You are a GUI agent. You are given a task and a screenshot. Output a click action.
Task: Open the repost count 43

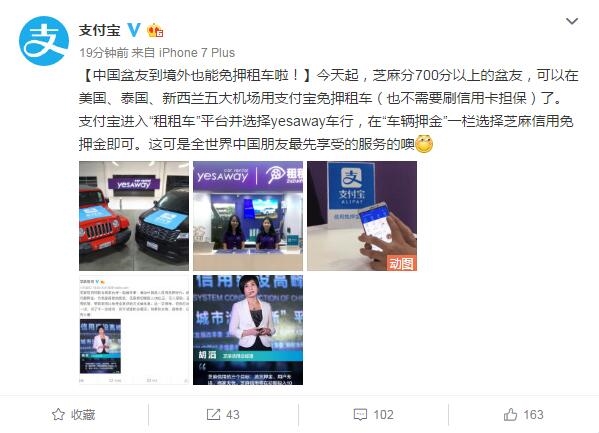click(x=233, y=415)
